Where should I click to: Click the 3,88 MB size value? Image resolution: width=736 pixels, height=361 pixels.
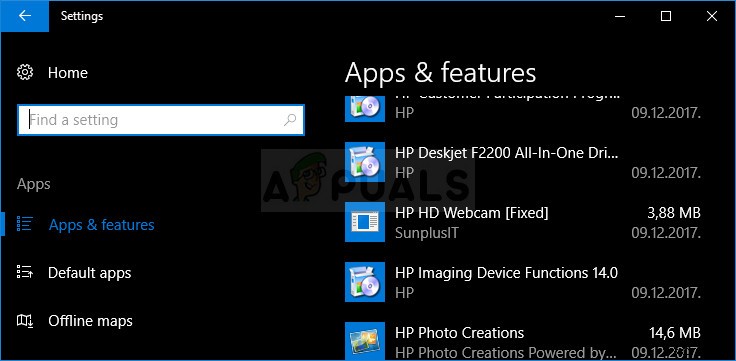674,213
